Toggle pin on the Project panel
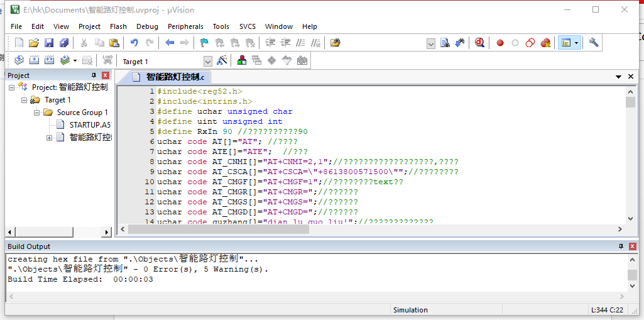This screenshot has height=320, width=644. click(94, 75)
